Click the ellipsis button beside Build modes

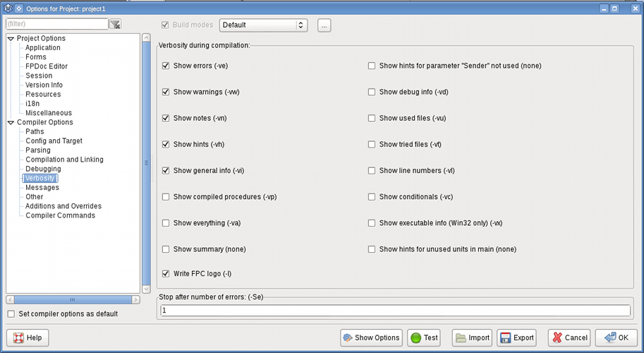pyautogui.click(x=324, y=25)
